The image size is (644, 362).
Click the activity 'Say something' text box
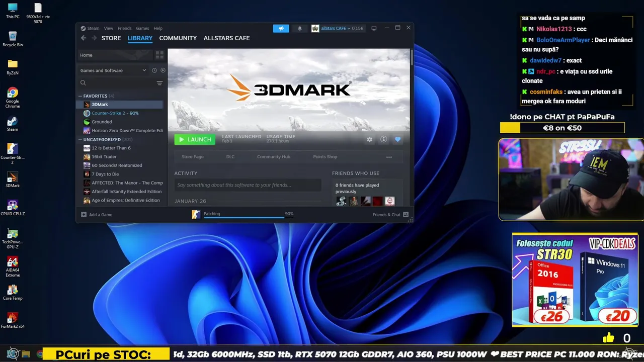coord(248,185)
